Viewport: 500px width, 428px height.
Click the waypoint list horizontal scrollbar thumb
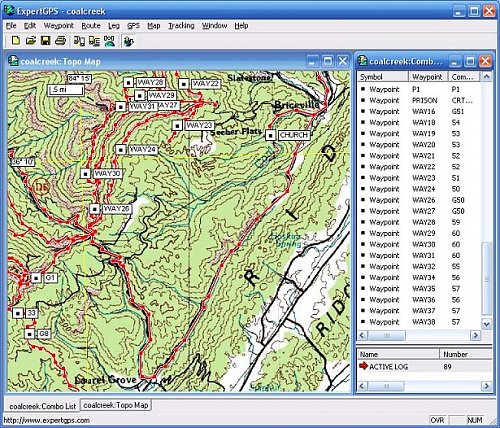click(387, 335)
